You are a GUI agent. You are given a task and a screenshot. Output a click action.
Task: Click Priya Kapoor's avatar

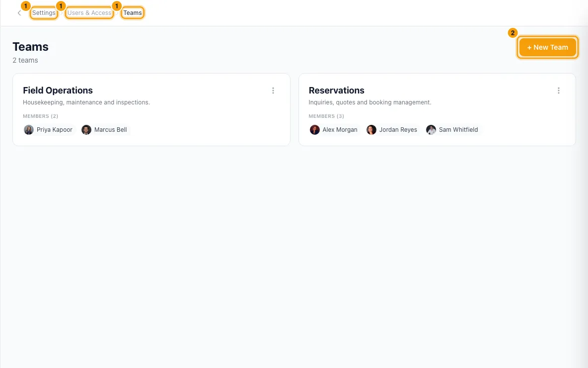click(29, 130)
